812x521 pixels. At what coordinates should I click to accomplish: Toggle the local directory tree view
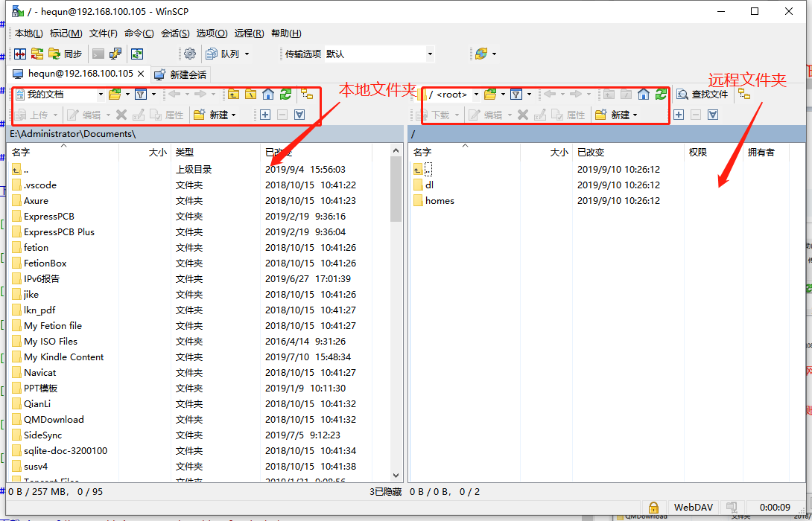[x=307, y=95]
